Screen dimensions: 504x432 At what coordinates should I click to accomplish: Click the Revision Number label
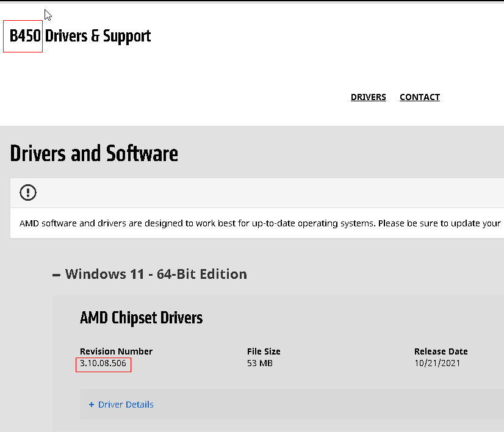coord(116,351)
